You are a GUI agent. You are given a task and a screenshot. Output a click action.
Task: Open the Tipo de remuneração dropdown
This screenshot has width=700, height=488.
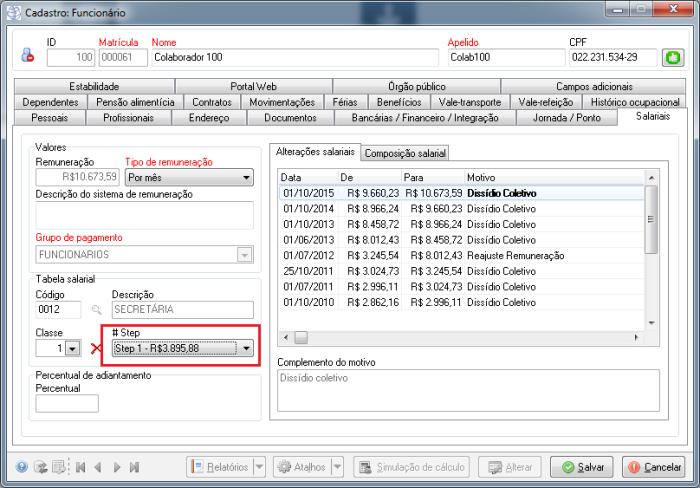[246, 177]
